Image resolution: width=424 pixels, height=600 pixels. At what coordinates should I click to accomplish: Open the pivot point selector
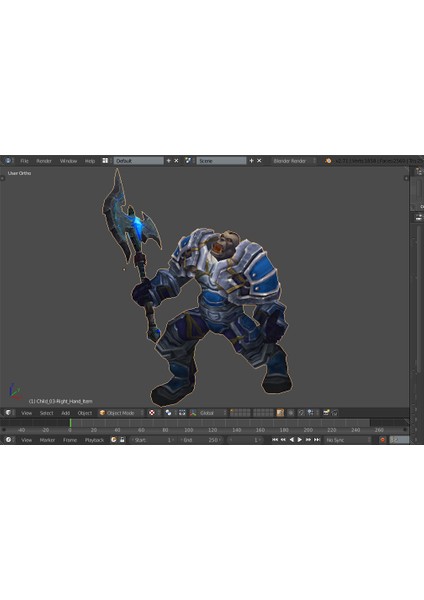pos(170,413)
